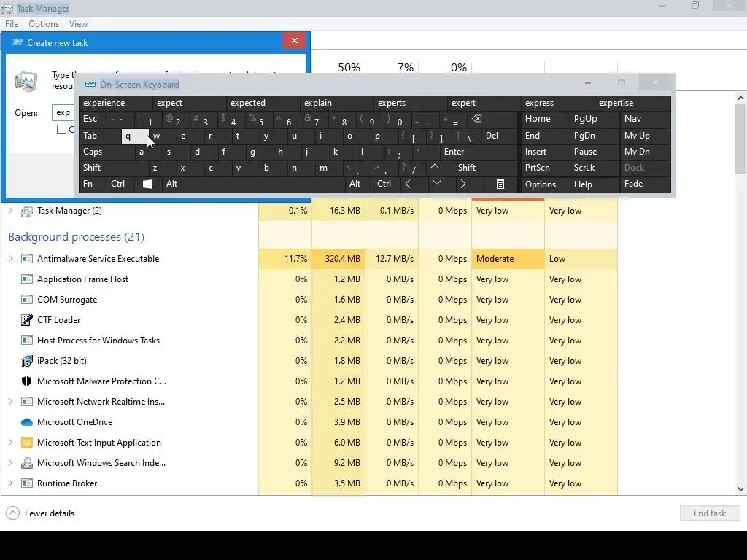The image size is (747, 560).
Task: Expand Microsoft Network Realtime Inspection row
Action: pyautogui.click(x=10, y=402)
